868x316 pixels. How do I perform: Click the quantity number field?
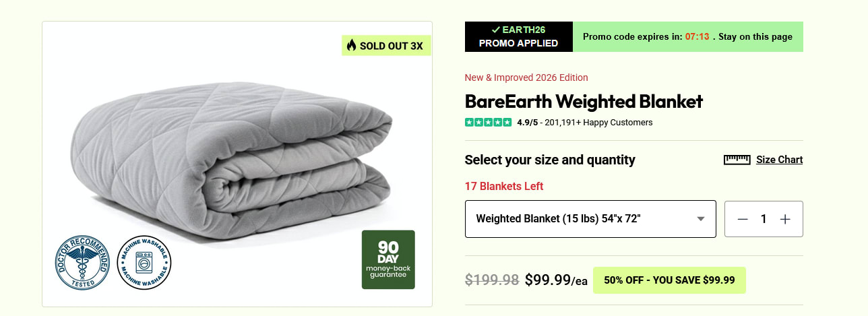[x=764, y=219]
